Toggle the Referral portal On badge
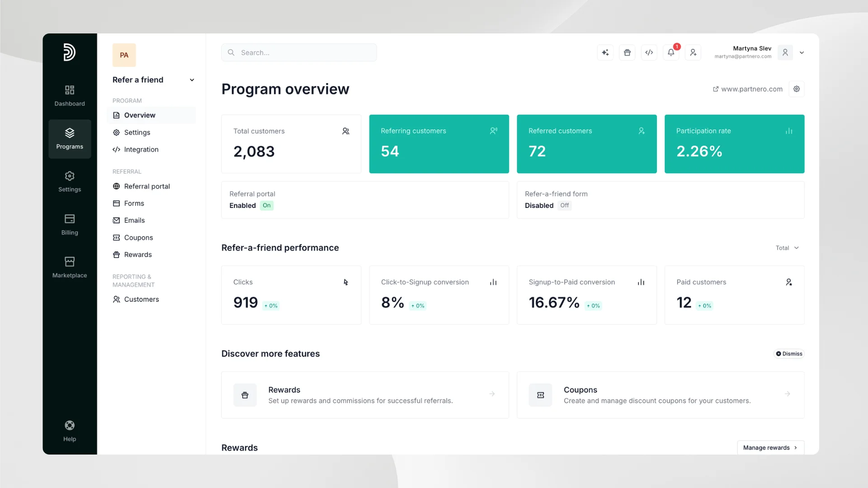868x488 pixels. point(267,206)
